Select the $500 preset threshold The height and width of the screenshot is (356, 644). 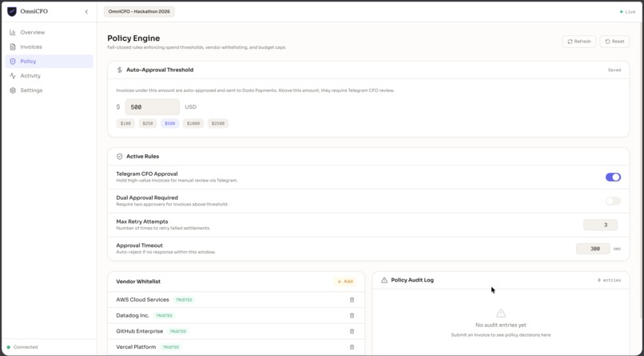point(169,123)
